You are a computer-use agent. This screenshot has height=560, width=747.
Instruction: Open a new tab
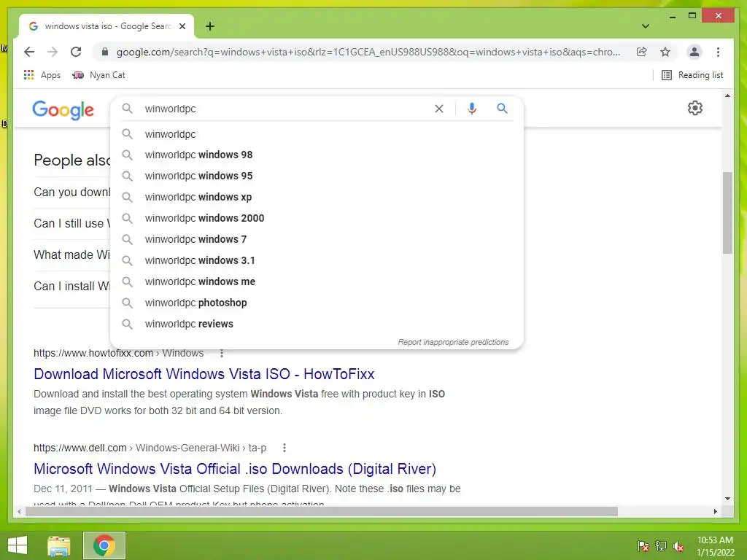[x=210, y=26]
